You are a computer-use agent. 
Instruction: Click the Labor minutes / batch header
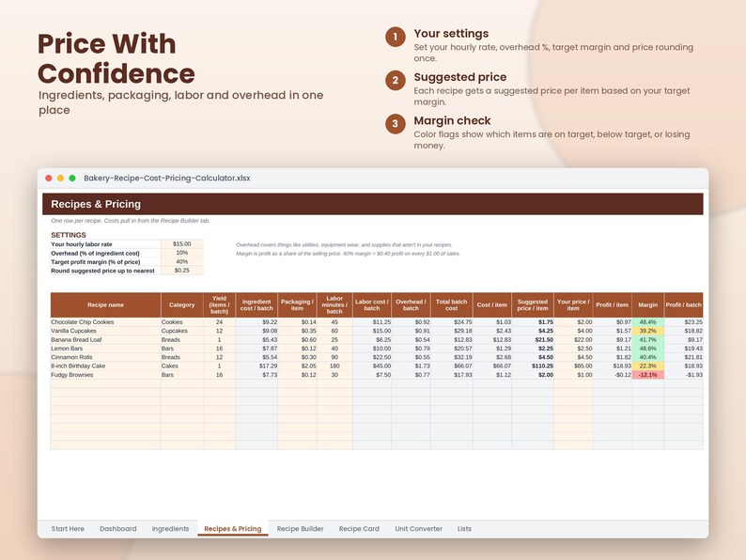(x=334, y=305)
